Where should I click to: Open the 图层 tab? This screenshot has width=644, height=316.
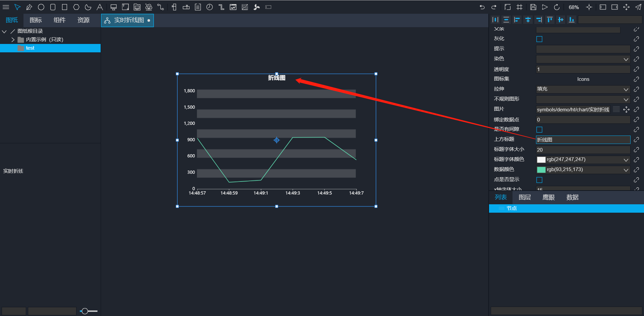[525, 197]
